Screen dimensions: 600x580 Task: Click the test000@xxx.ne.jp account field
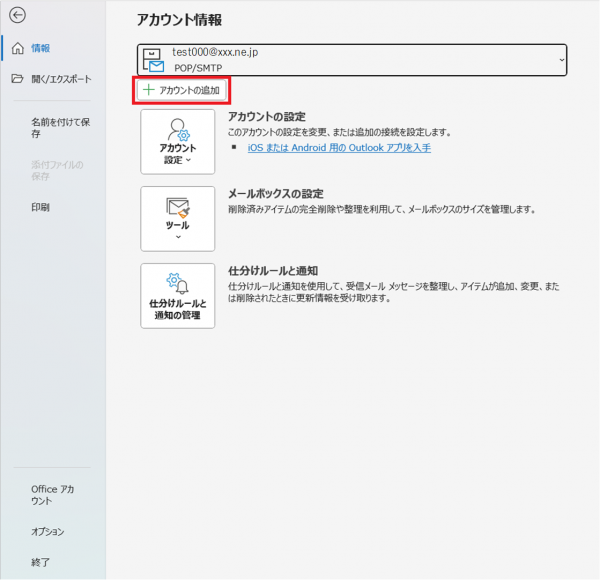pyautogui.click(x=350, y=60)
